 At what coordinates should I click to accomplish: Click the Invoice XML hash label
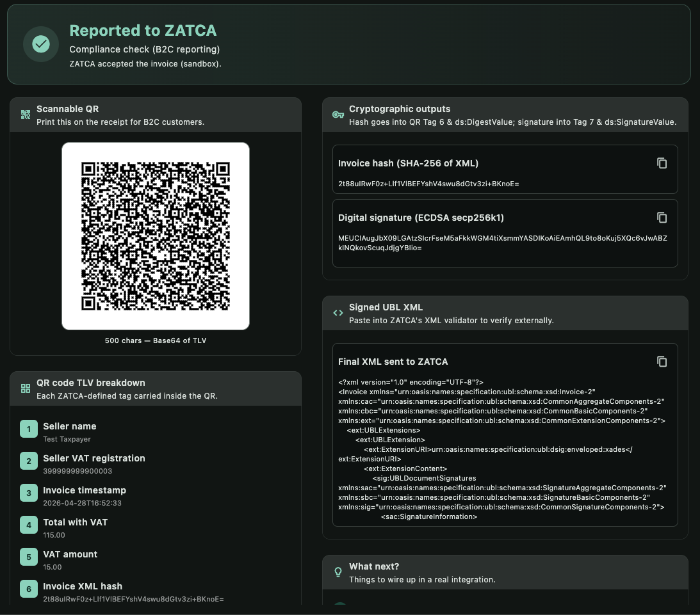(83, 586)
